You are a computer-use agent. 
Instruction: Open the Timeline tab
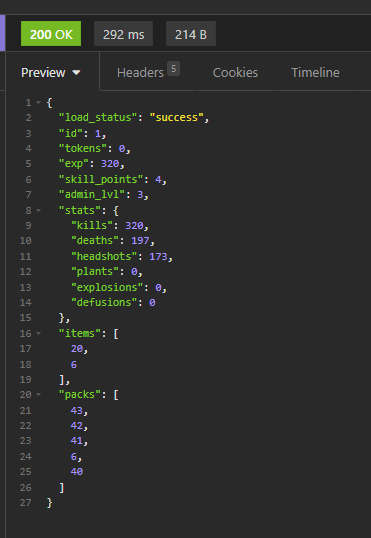click(315, 72)
